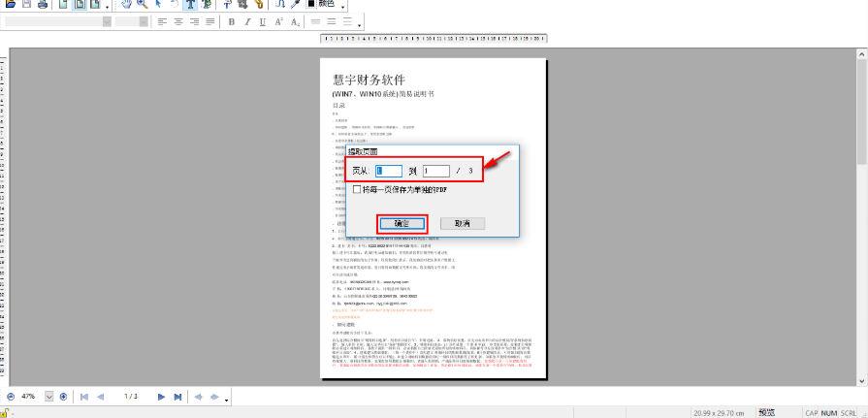This screenshot has height=418, width=868.
Task: Select the Hand pan tool
Action: point(126,4)
